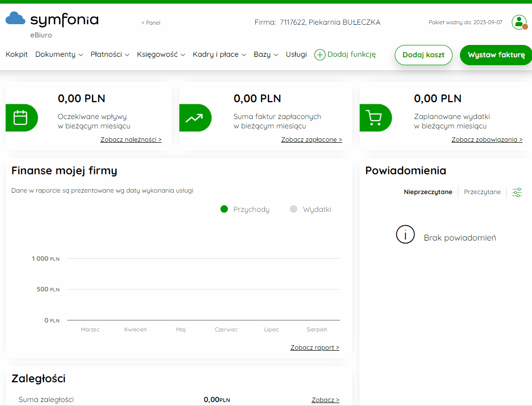Click the 1 000 PLN chart axis value

[45, 259]
